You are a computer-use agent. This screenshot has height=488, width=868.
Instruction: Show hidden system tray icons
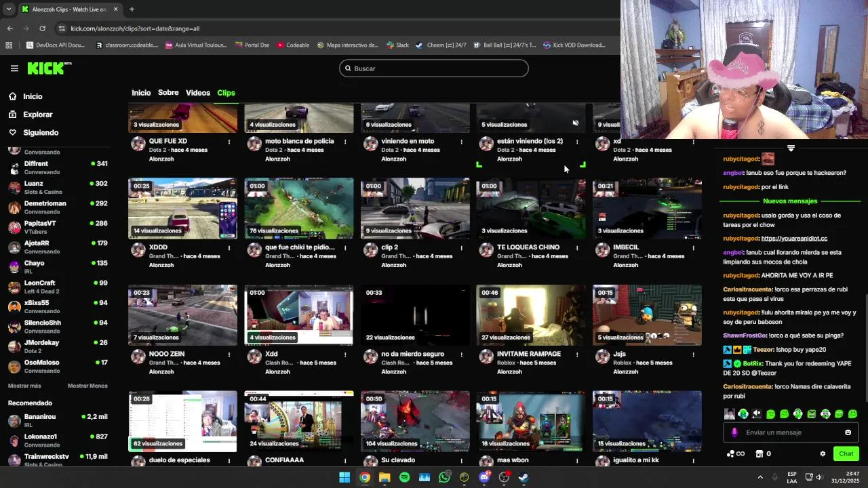click(759, 477)
